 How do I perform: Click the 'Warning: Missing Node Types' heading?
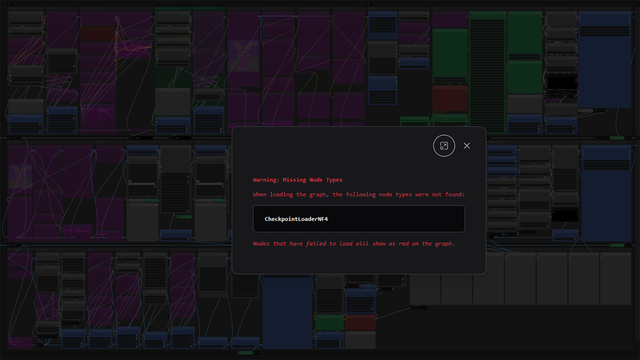tap(298, 180)
